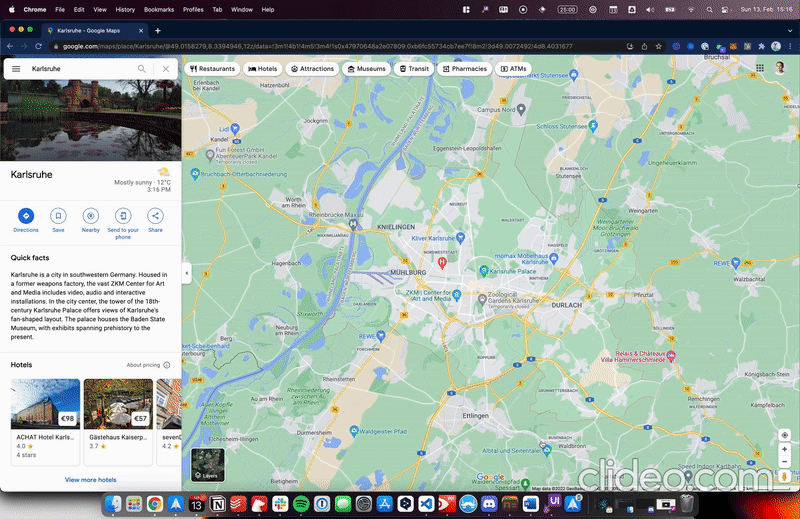Click the Rheinbrücke Maxau marker

[353, 224]
